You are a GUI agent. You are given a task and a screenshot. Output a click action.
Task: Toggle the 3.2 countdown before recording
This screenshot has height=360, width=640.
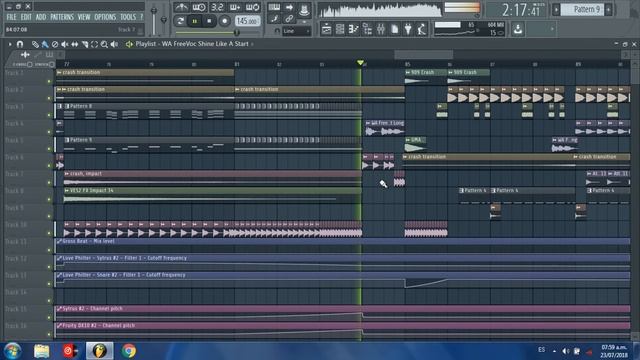pos(217,7)
